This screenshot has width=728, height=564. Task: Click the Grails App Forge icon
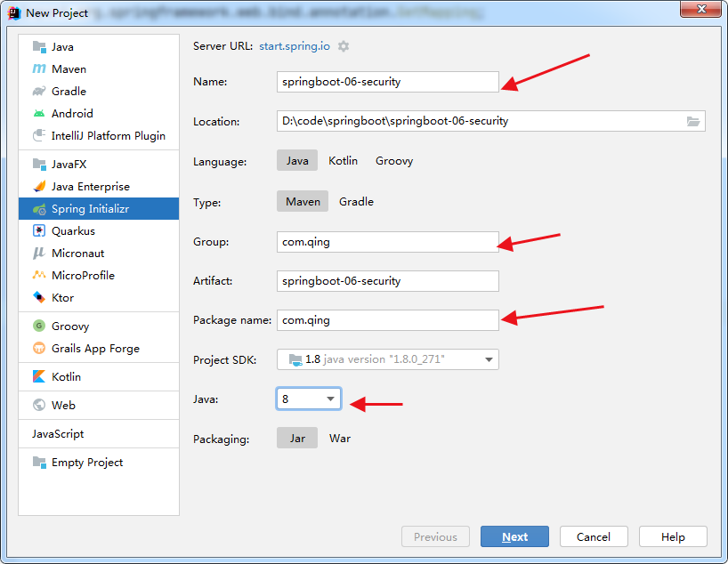coord(39,348)
